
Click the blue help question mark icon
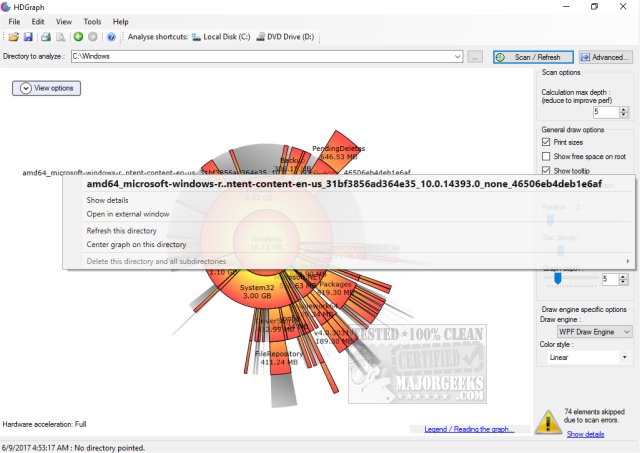pyautogui.click(x=111, y=37)
